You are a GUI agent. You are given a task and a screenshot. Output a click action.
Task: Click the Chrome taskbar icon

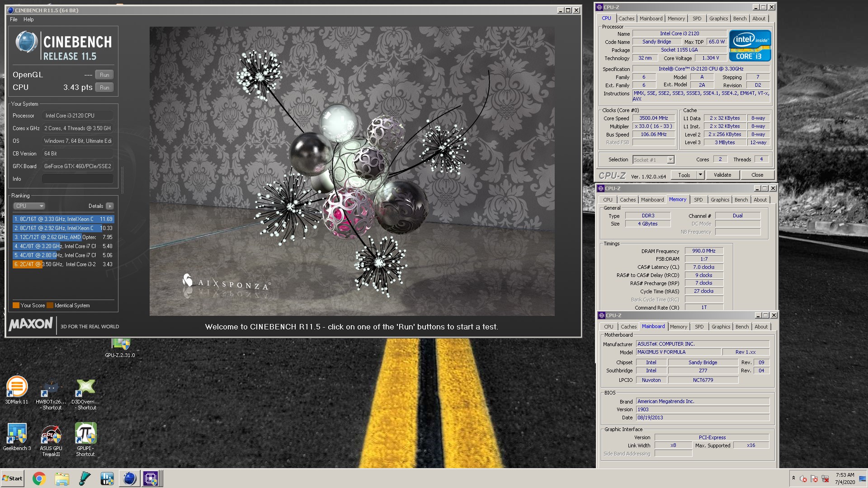[x=39, y=479]
